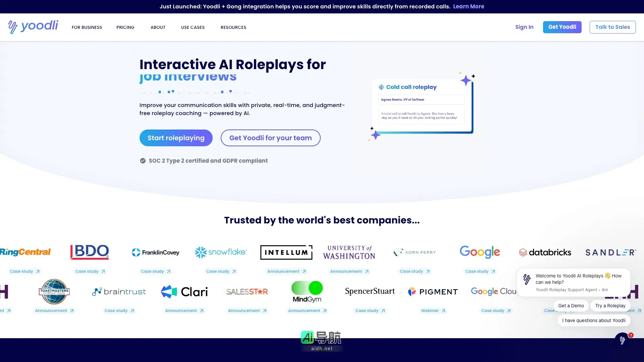The height and width of the screenshot is (362, 644).
Task: Click the Snowflake company logo
Action: click(x=221, y=252)
